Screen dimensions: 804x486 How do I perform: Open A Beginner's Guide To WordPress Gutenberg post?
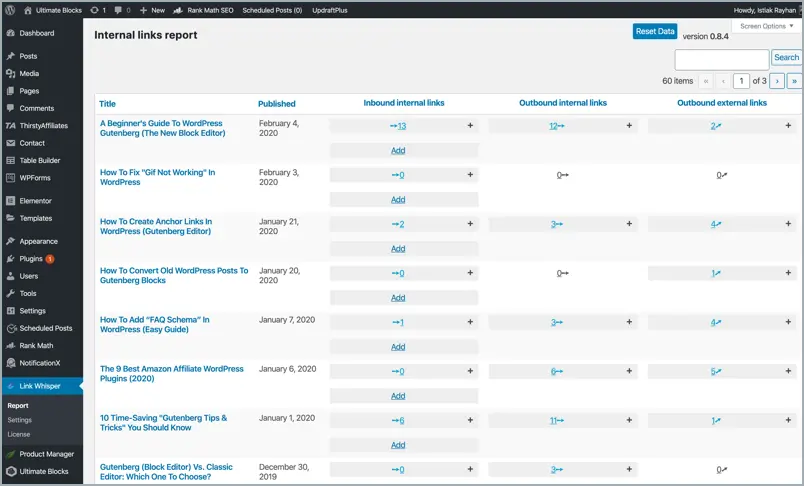pos(163,128)
